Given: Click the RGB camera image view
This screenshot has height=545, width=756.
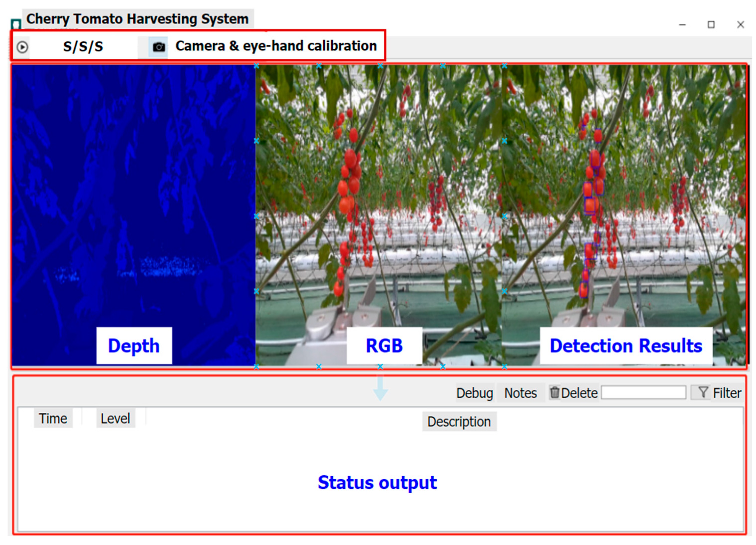Looking at the screenshot, I should pyautogui.click(x=378, y=200).
